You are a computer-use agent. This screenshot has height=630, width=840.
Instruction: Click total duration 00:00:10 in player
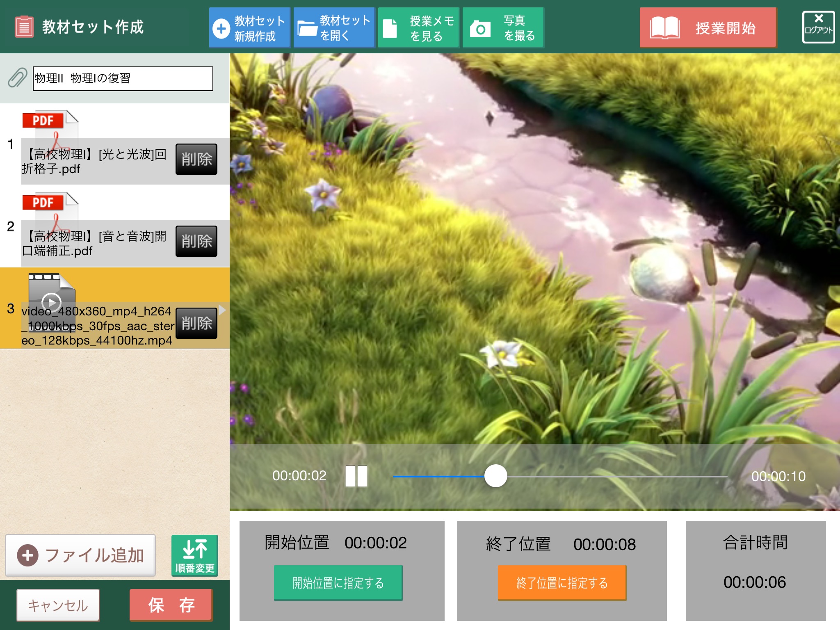(778, 477)
